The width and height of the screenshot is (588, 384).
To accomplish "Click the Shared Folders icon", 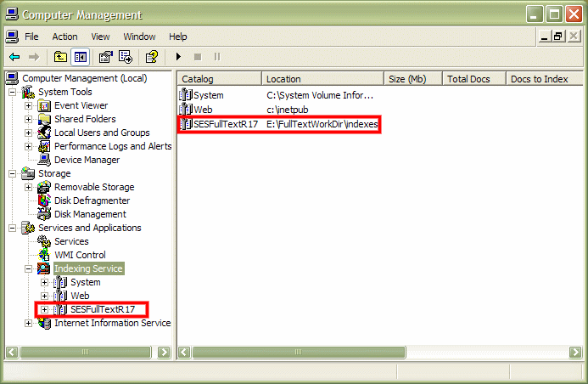I will click(44, 119).
